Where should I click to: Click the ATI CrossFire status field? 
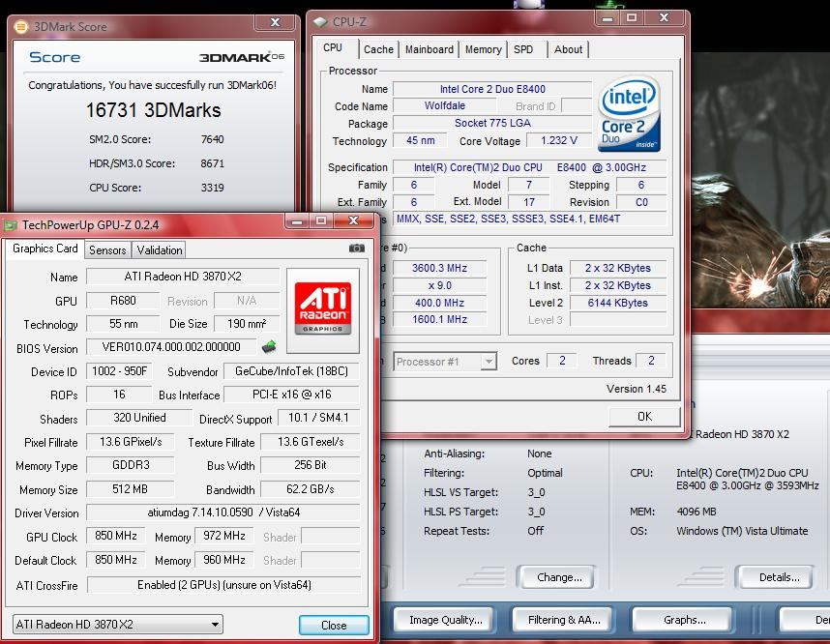coord(223,585)
